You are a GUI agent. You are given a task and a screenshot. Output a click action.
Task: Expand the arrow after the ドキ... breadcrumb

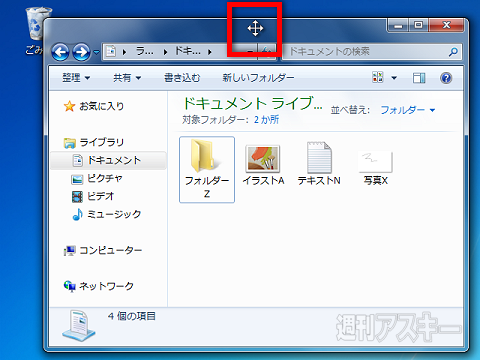coord(210,52)
